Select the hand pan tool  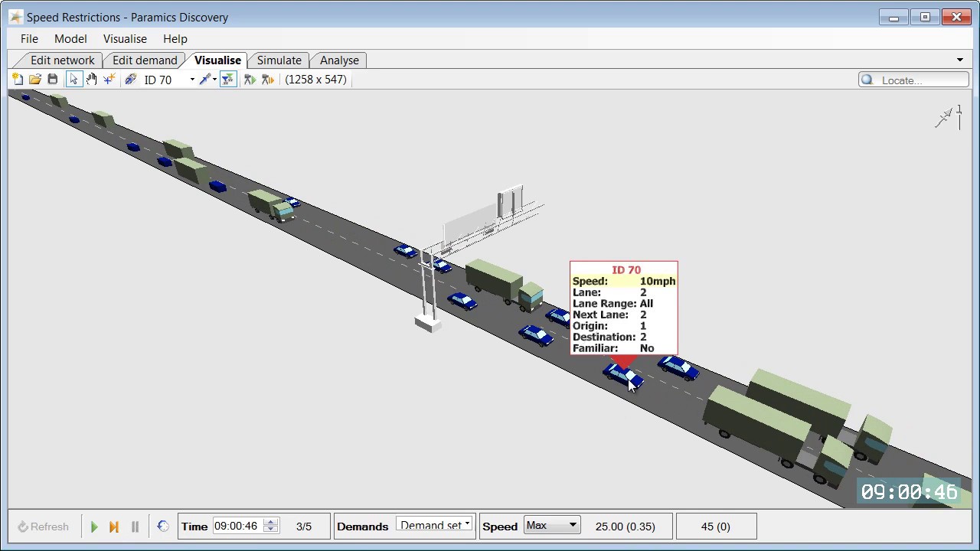[92, 79]
